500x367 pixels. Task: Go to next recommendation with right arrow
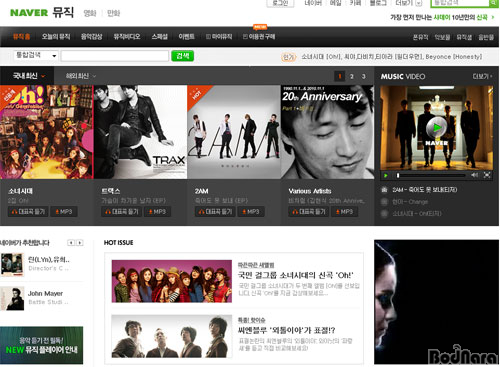click(x=80, y=243)
